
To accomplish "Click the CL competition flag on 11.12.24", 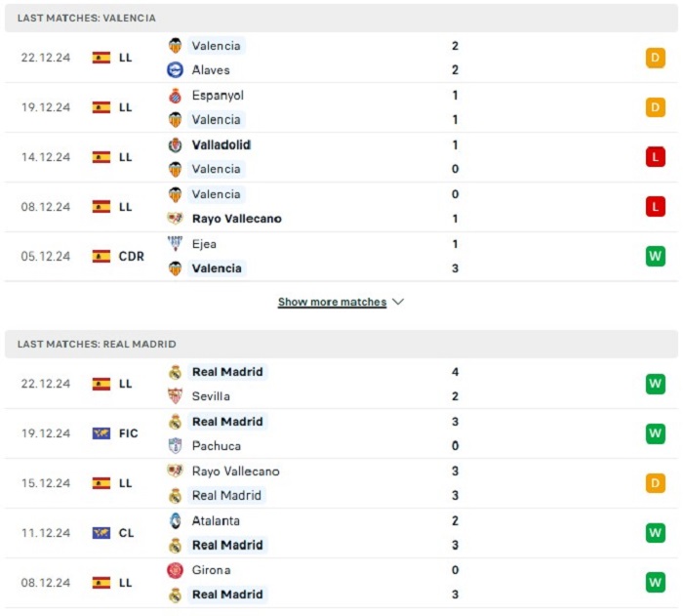I will (101, 533).
